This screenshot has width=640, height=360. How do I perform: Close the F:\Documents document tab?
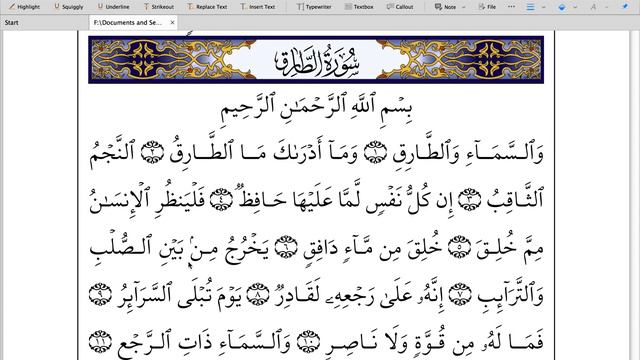[x=172, y=22]
